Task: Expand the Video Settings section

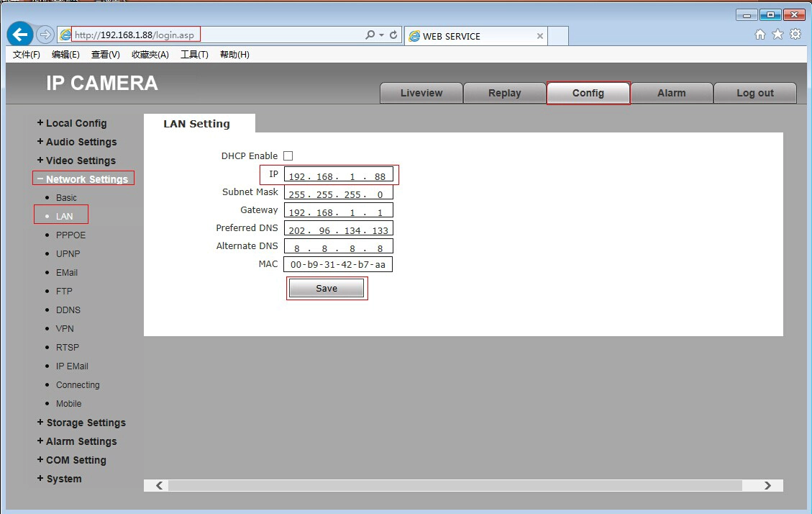Action: pos(76,160)
